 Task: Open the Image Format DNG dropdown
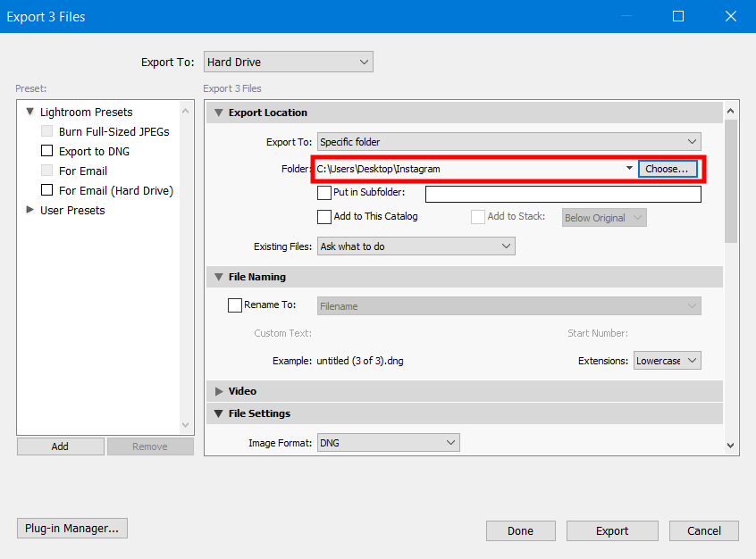click(x=387, y=442)
